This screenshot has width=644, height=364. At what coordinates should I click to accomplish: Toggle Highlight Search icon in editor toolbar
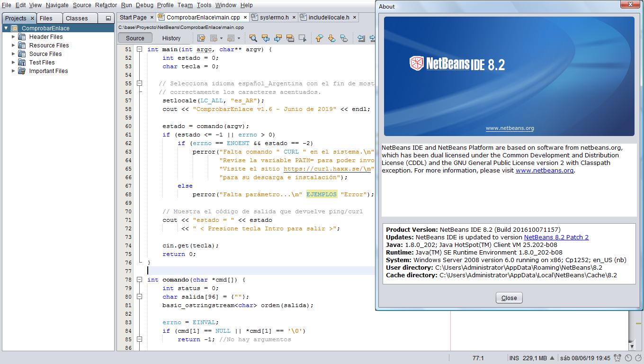[x=290, y=38]
